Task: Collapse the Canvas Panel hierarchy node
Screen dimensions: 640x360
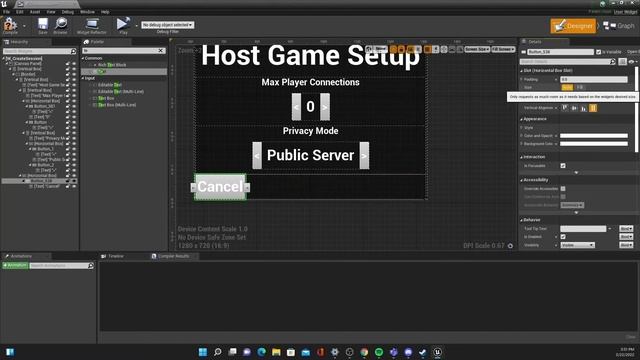Action: pos(7,64)
